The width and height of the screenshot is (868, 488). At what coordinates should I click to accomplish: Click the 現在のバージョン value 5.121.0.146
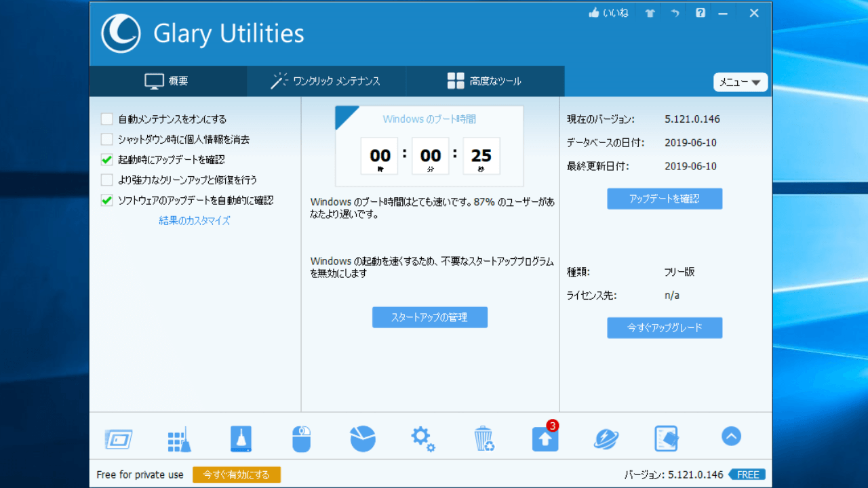692,119
